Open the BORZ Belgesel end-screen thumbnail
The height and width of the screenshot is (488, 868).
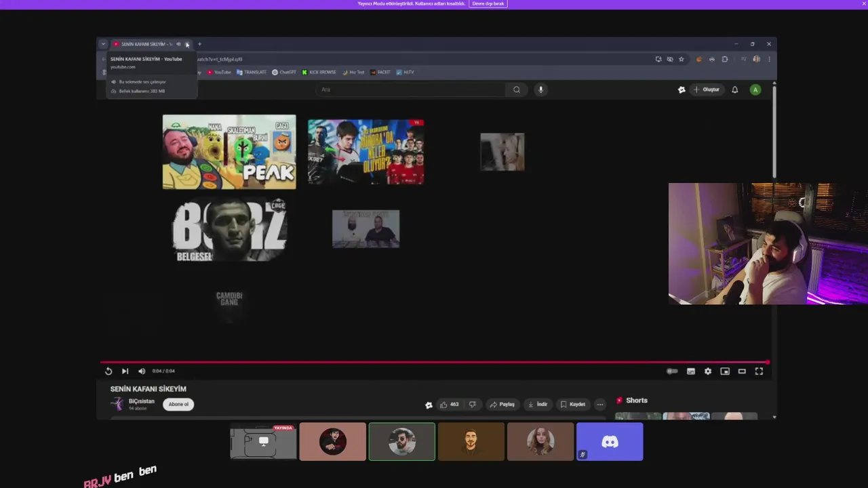(230, 230)
